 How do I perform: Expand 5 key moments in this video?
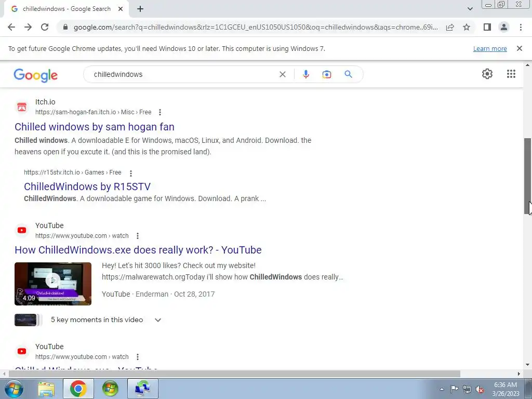click(x=158, y=320)
